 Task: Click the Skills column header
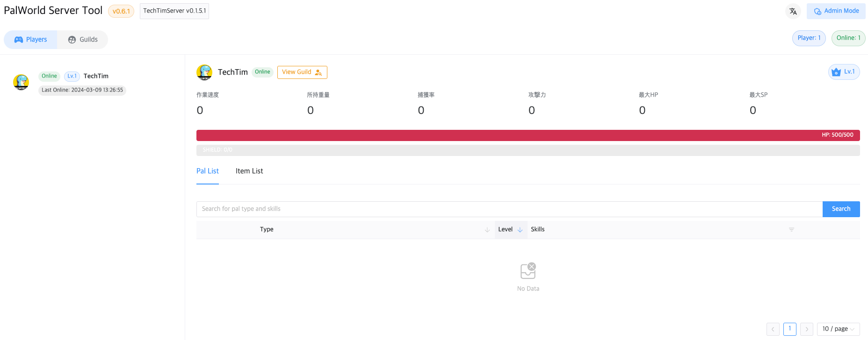[x=538, y=230]
